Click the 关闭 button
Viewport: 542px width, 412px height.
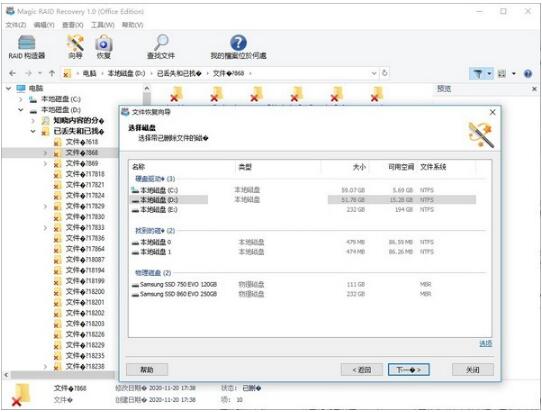pyautogui.click(x=473, y=369)
